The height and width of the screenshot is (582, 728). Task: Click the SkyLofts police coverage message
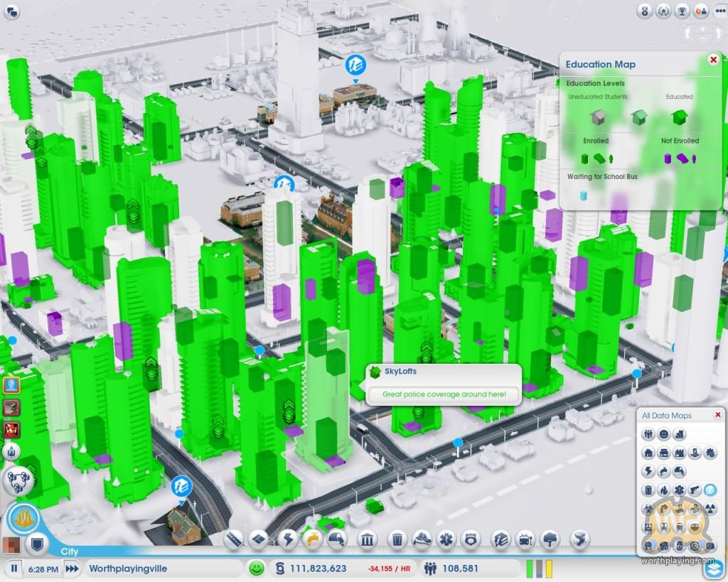444,394
